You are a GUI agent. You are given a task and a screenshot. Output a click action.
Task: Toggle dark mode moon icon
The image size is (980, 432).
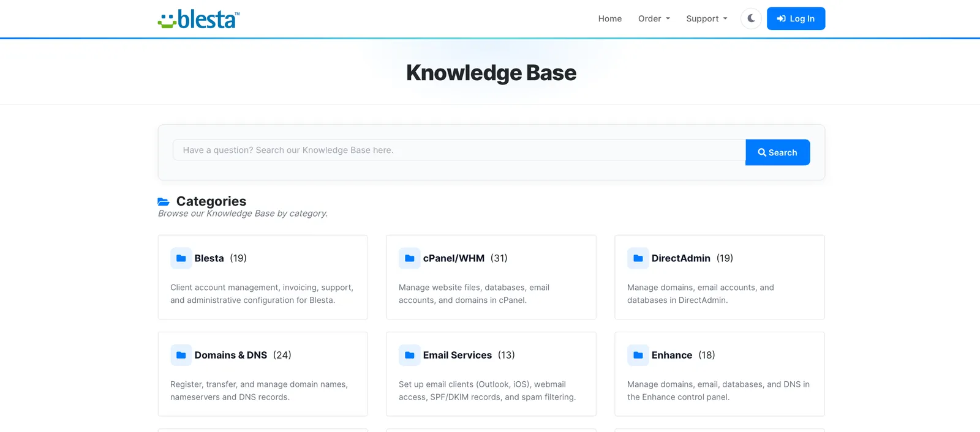751,18
